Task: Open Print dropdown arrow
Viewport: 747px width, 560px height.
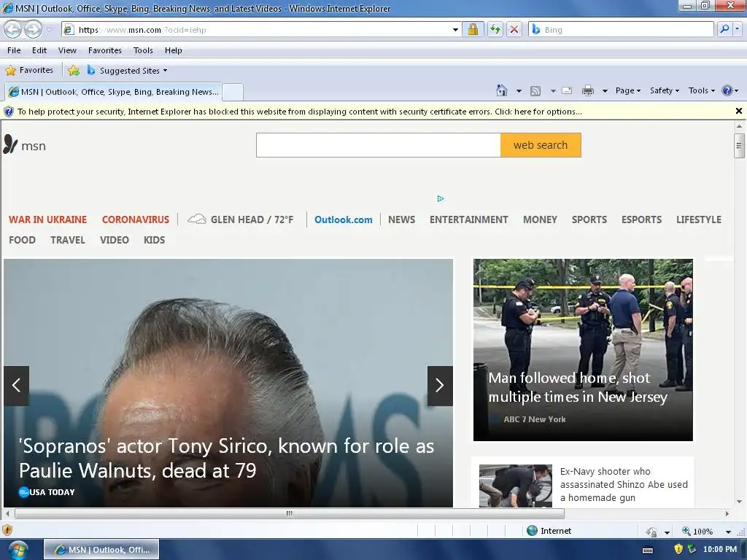Action: 605,90
